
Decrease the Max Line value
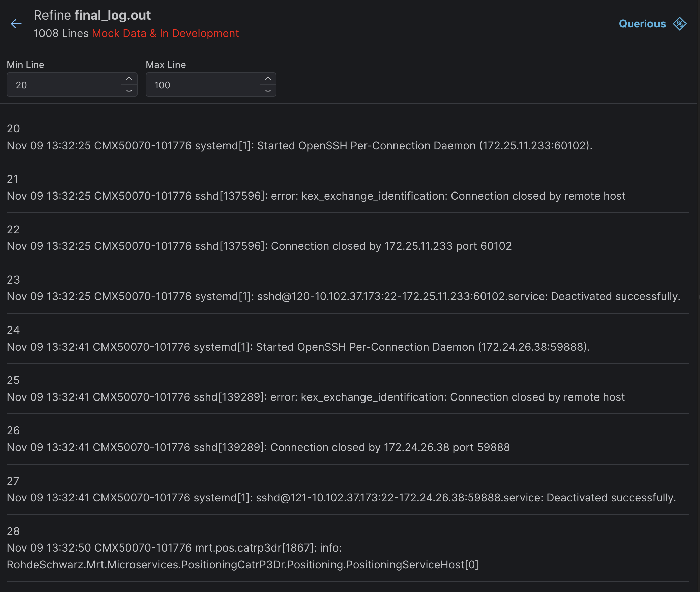(x=268, y=91)
